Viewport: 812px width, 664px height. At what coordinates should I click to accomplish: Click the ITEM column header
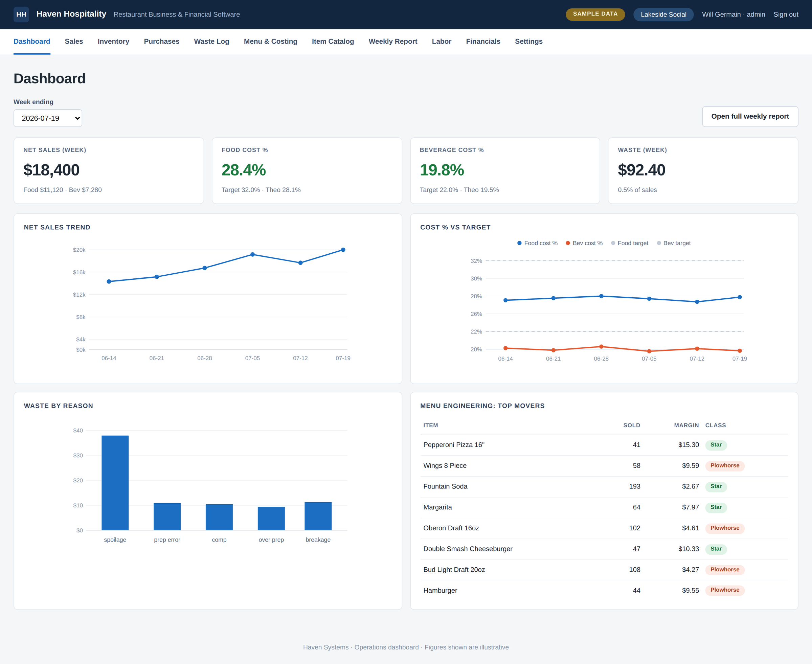(431, 425)
